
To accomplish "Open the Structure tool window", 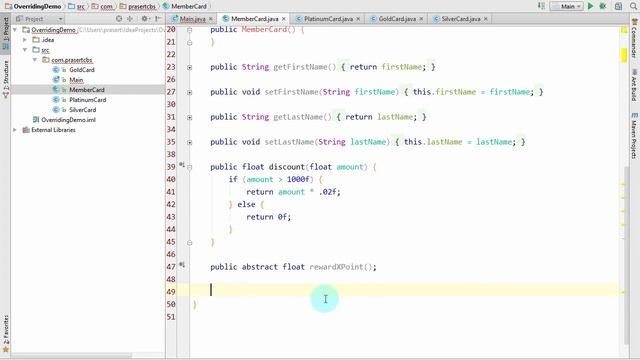I will pyautogui.click(x=6, y=79).
